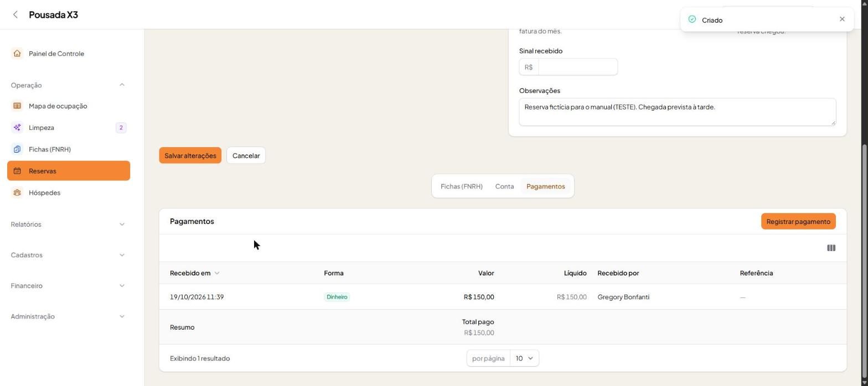Click the green check icon in Criado toast
The image size is (868, 386).
[692, 19]
